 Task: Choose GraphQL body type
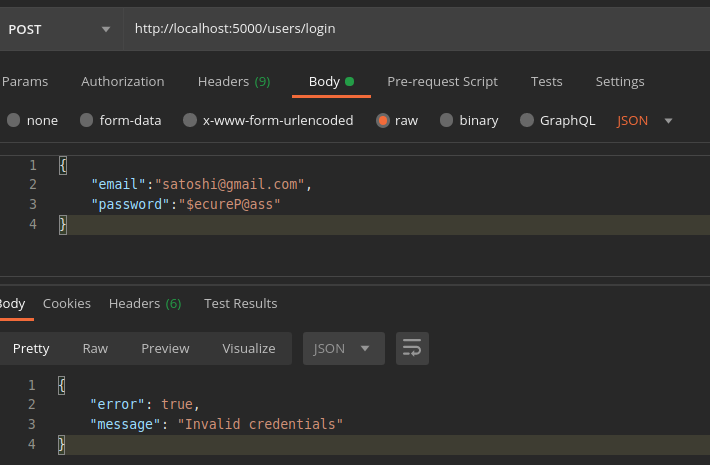[527, 120]
